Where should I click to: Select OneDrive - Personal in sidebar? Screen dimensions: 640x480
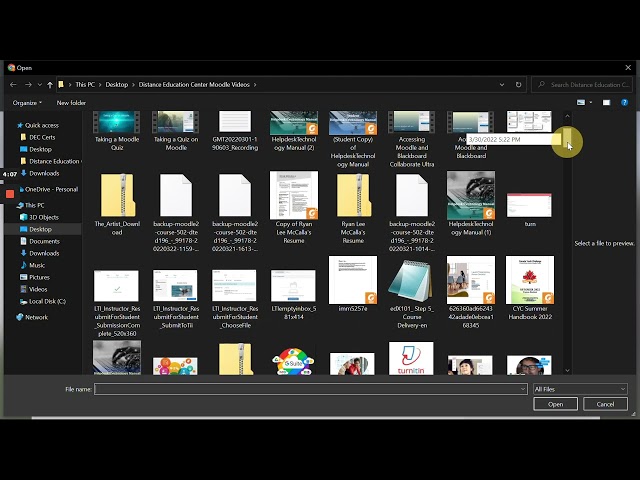point(49,189)
